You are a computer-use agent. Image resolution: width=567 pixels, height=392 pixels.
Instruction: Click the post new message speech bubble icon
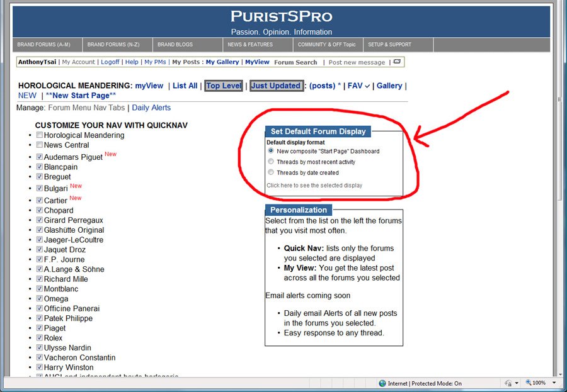pos(397,62)
